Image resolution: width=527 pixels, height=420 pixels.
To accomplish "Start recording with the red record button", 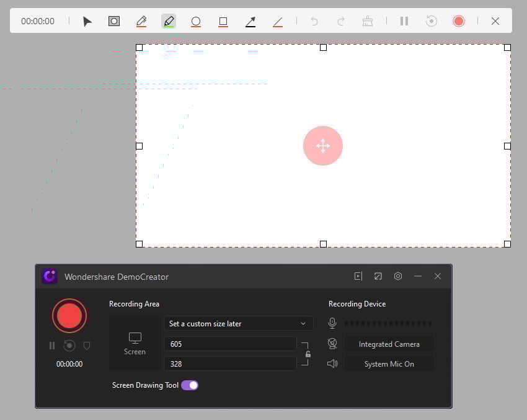I will pos(69,315).
